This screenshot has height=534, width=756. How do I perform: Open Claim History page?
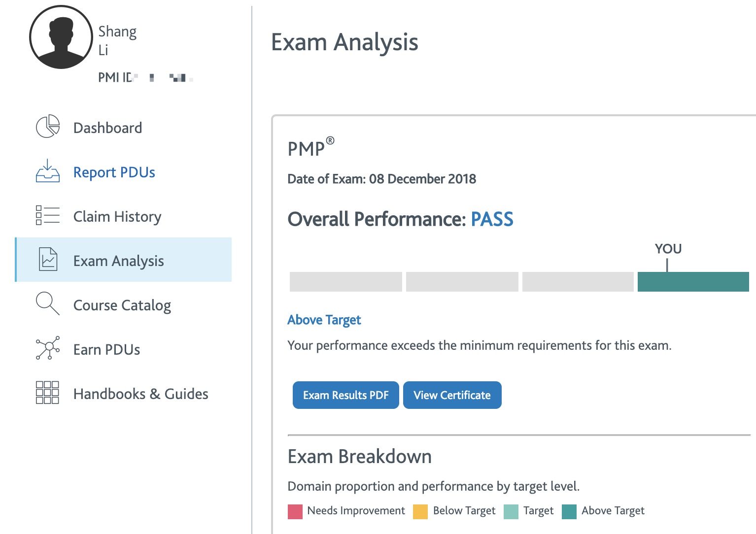117,217
